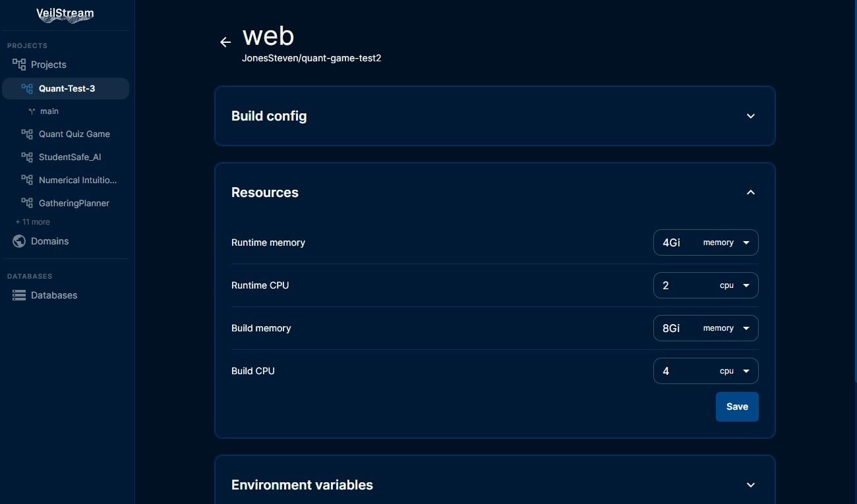Image resolution: width=857 pixels, height=504 pixels.
Task: Click the globe icon beside Domains
Action: [18, 240]
